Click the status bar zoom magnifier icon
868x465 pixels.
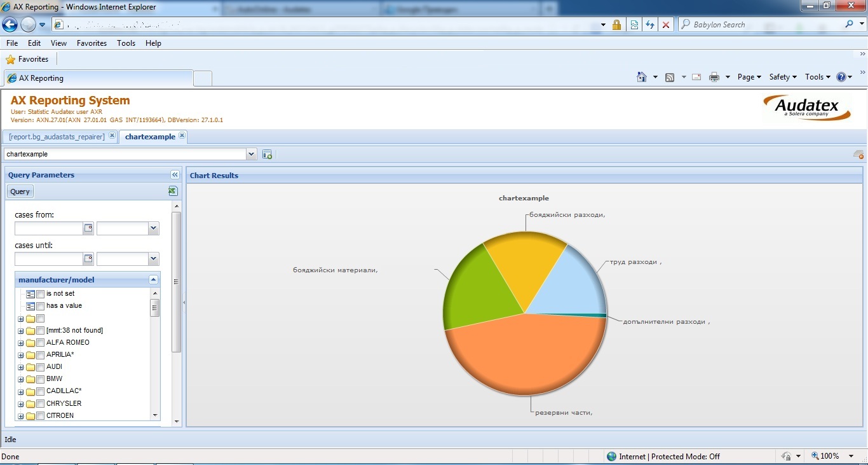point(815,456)
